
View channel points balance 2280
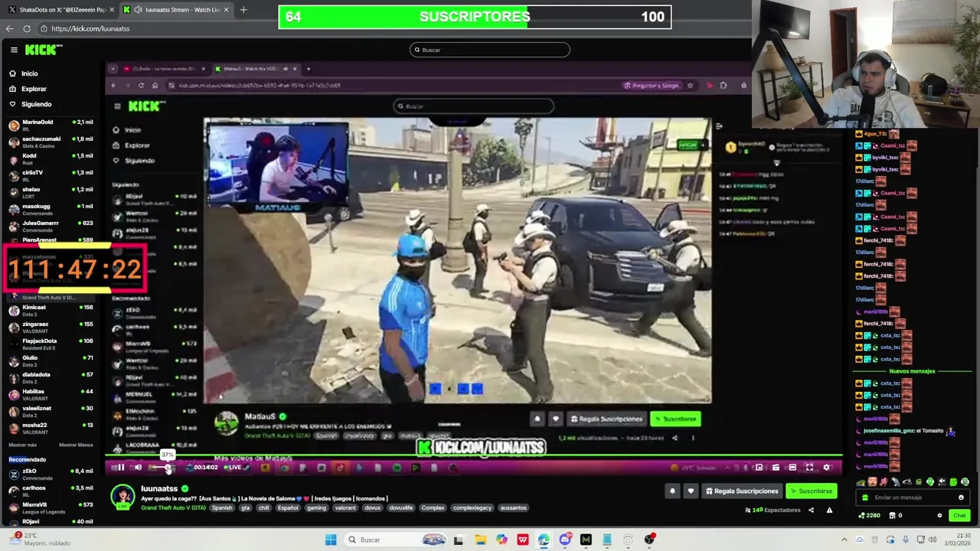(x=869, y=516)
